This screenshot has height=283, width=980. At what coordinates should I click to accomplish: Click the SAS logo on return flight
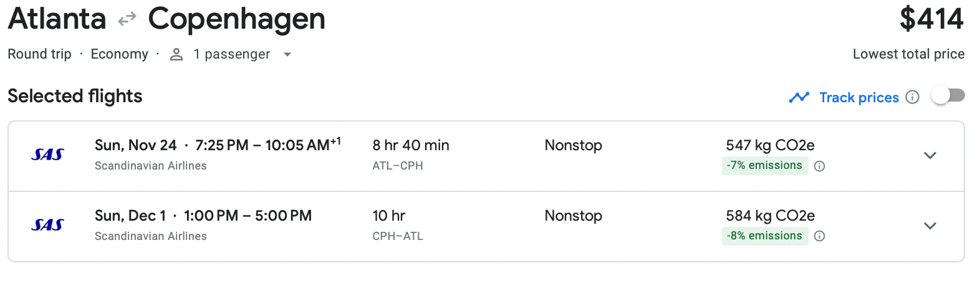[x=47, y=225]
